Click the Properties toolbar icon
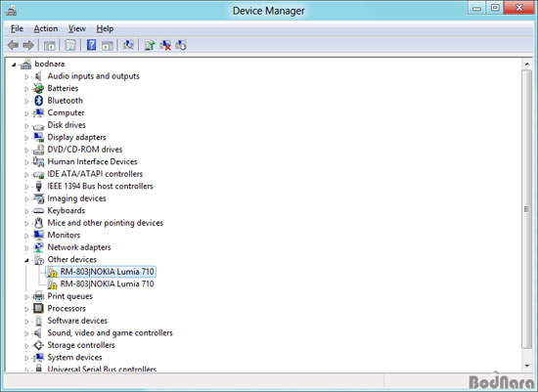 [70, 45]
